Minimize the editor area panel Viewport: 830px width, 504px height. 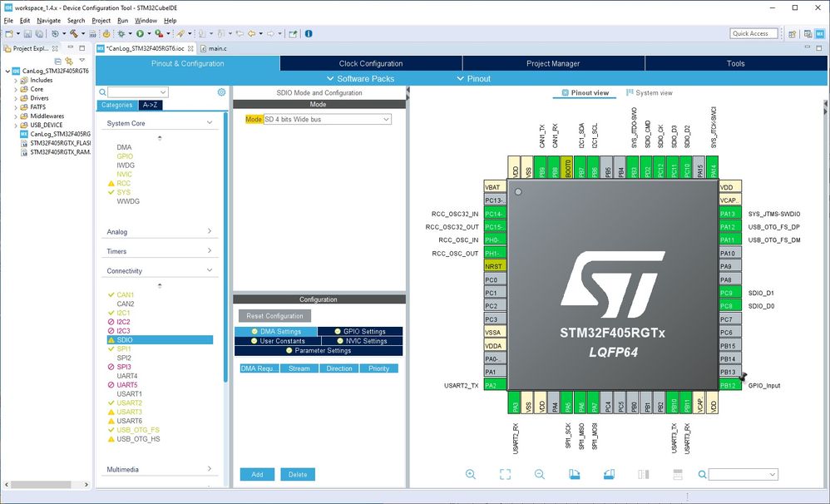pos(806,47)
